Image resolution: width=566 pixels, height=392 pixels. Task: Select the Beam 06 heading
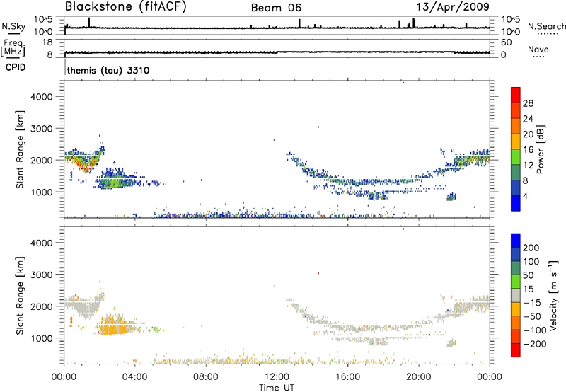[276, 8]
